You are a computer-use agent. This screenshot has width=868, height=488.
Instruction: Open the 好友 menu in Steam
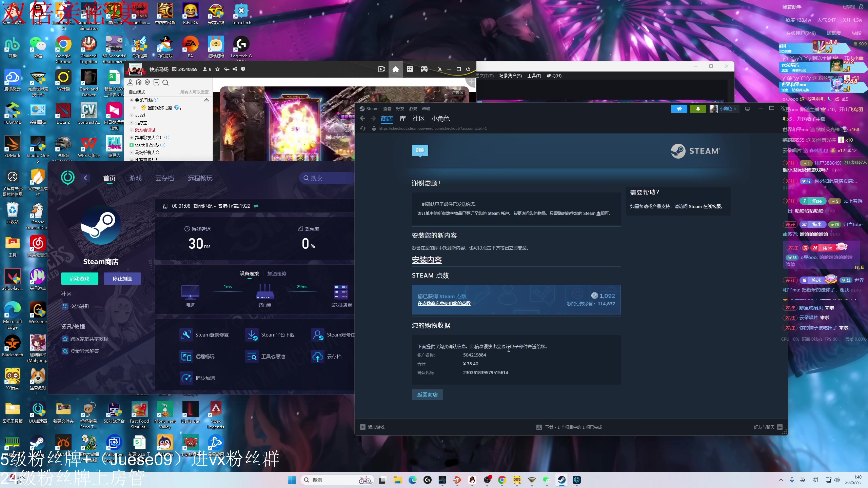pyautogui.click(x=400, y=109)
